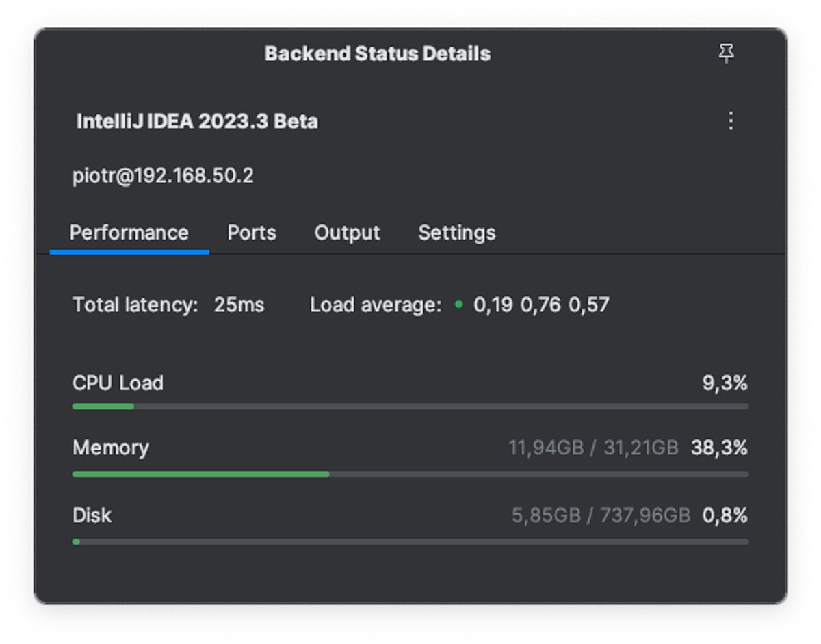The height and width of the screenshot is (644, 821).
Task: Open the Ports tab
Action: pos(252,233)
